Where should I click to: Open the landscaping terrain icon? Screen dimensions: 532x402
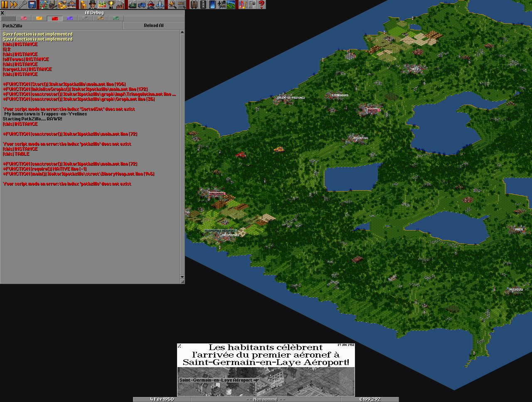pos(230,5)
